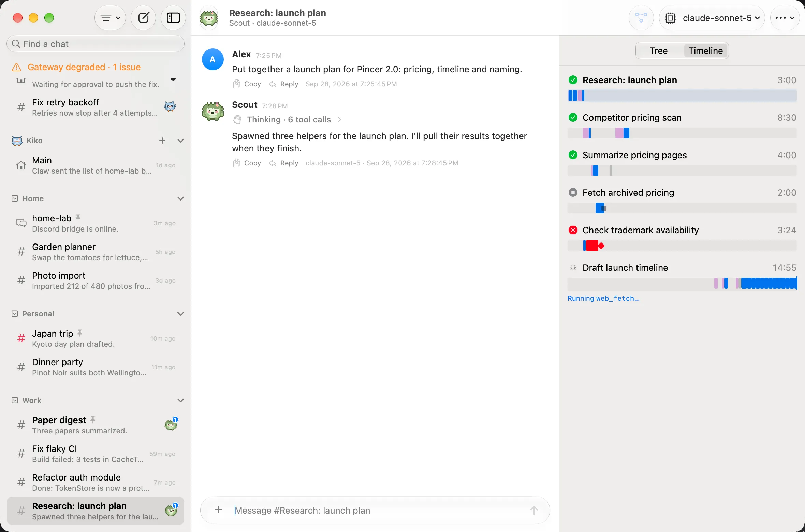Open the home-lab chat
Image resolution: width=805 pixels, height=532 pixels.
click(x=96, y=223)
